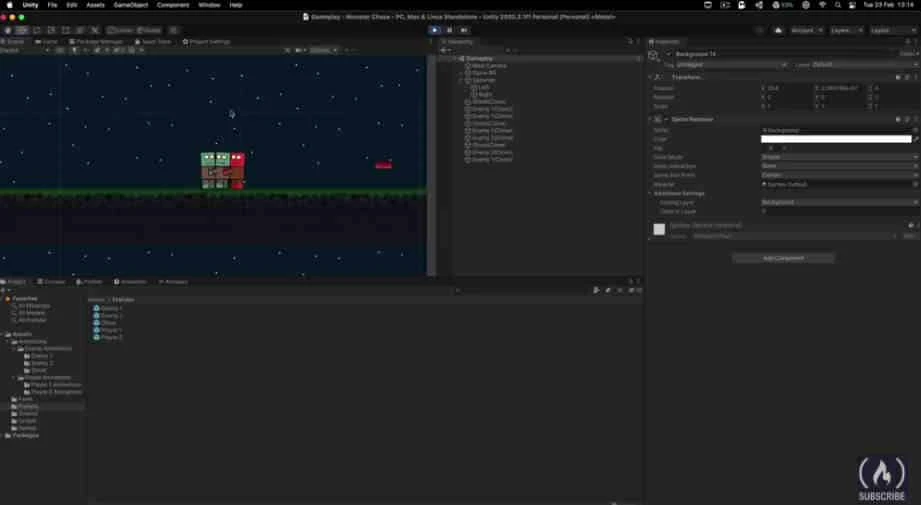Open the Transform component help icon
Screen dimensions: 921x505
pos(898,77)
